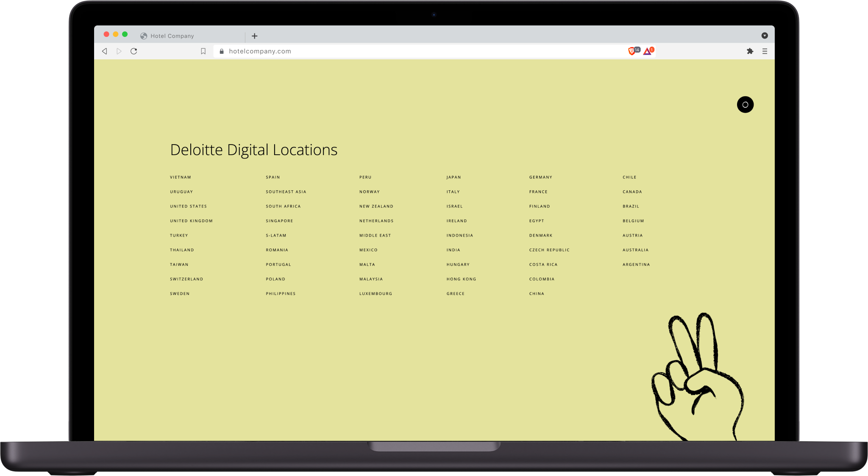This screenshot has height=476, width=868.
Task: Select the Turkey location
Action: coord(179,236)
